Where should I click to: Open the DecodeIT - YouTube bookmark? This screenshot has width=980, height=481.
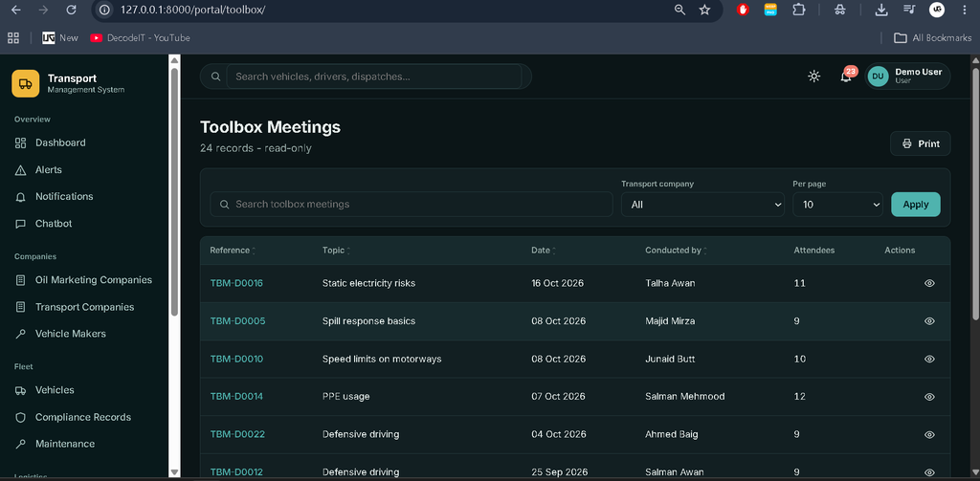(x=140, y=37)
